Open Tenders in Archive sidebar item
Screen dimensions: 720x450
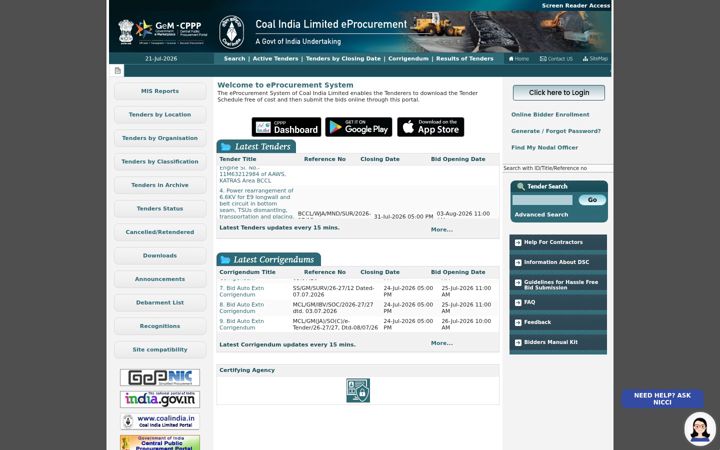pyautogui.click(x=160, y=185)
